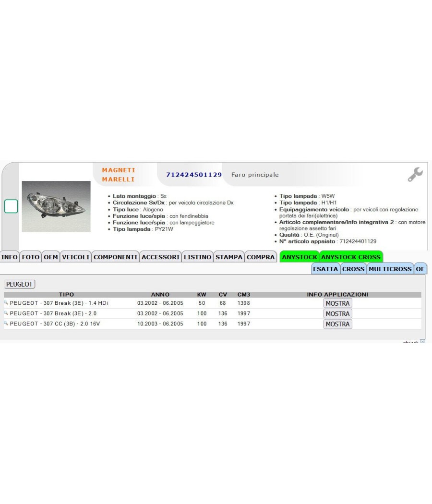
Task: Click the KW column header
Action: coord(202,294)
